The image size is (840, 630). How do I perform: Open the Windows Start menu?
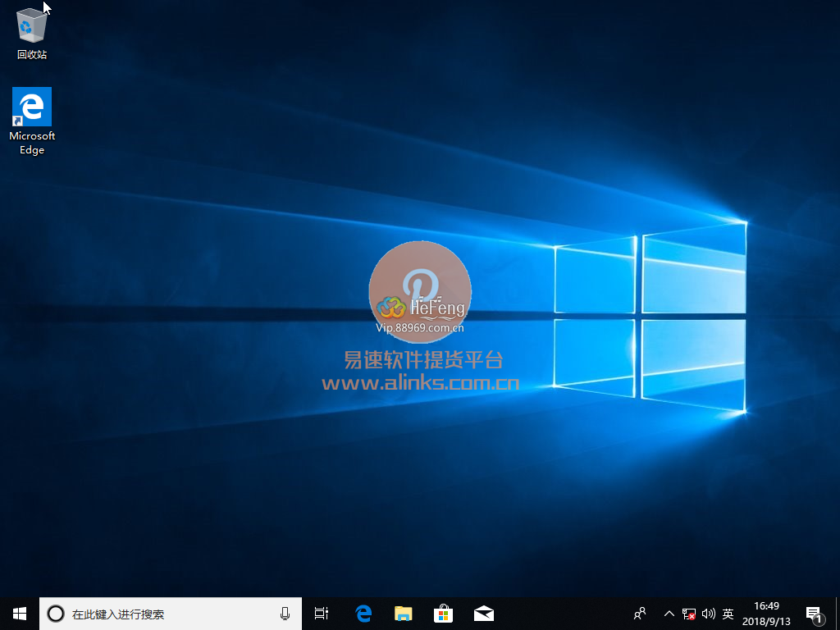20,614
